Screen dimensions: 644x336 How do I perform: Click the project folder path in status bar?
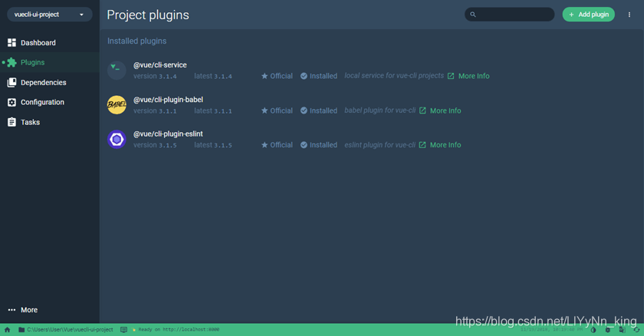pyautogui.click(x=66, y=329)
